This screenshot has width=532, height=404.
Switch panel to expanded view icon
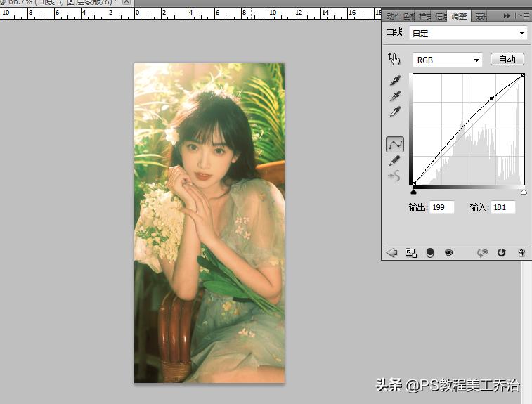(x=411, y=253)
